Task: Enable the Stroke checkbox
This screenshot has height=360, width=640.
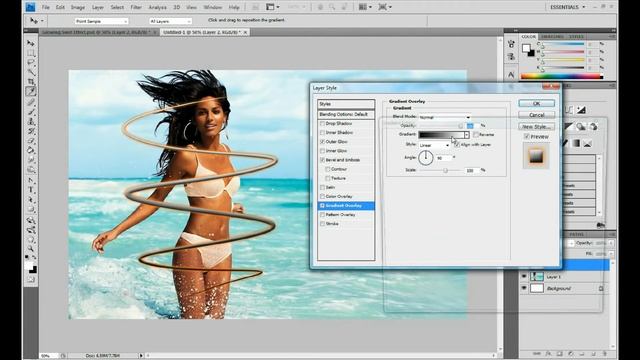Action: coord(322,224)
